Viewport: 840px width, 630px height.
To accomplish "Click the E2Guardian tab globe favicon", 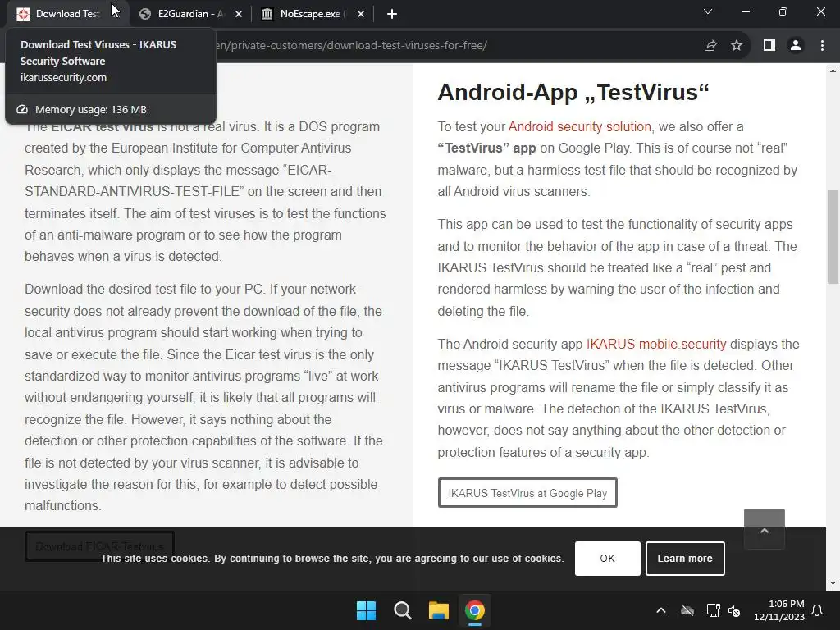I will click(144, 14).
